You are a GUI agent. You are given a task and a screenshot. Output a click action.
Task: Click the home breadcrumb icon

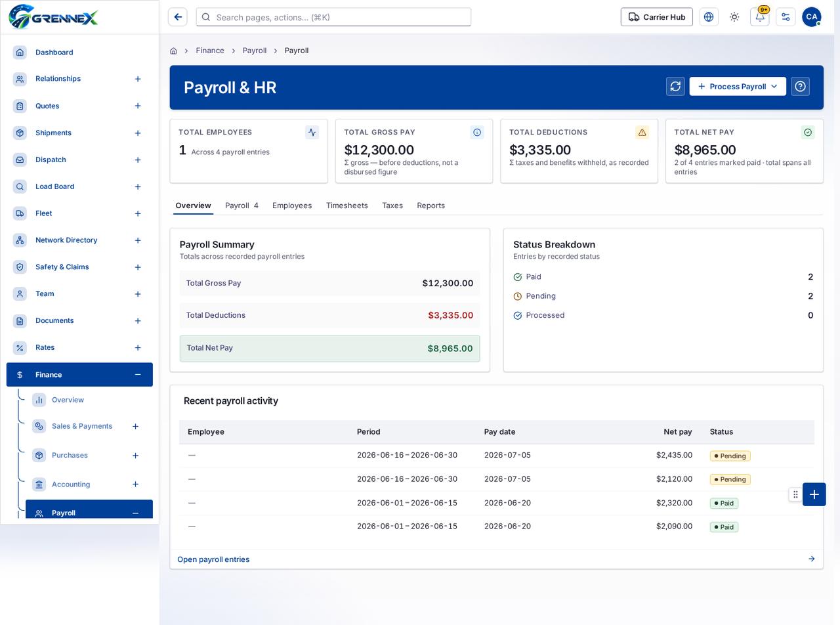173,51
